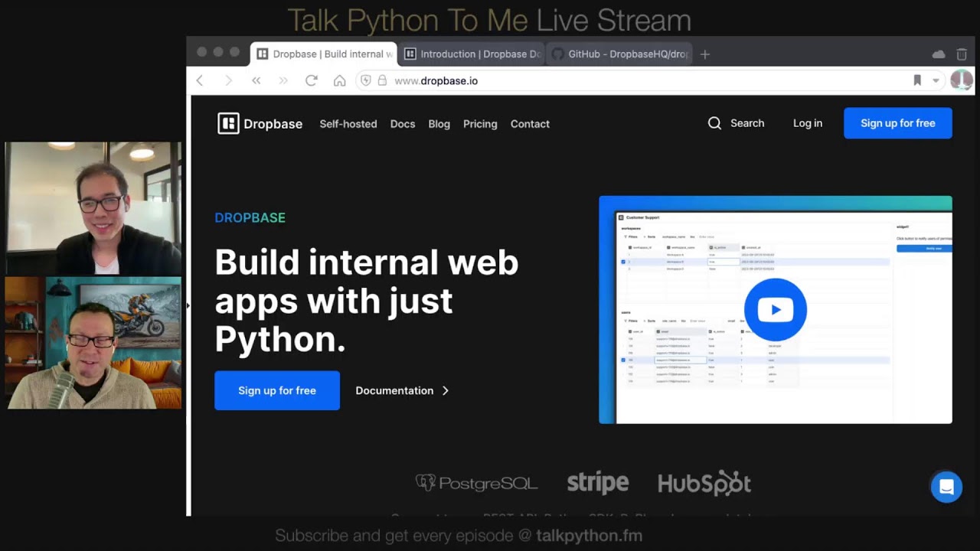Click the Log in link
Screen dimensions: 980x551
pos(807,123)
